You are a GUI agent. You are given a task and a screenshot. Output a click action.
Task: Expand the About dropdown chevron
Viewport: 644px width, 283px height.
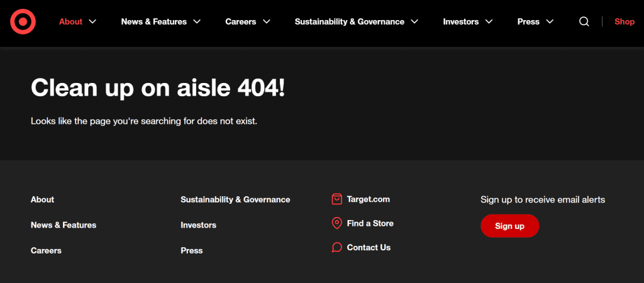pyautogui.click(x=93, y=21)
